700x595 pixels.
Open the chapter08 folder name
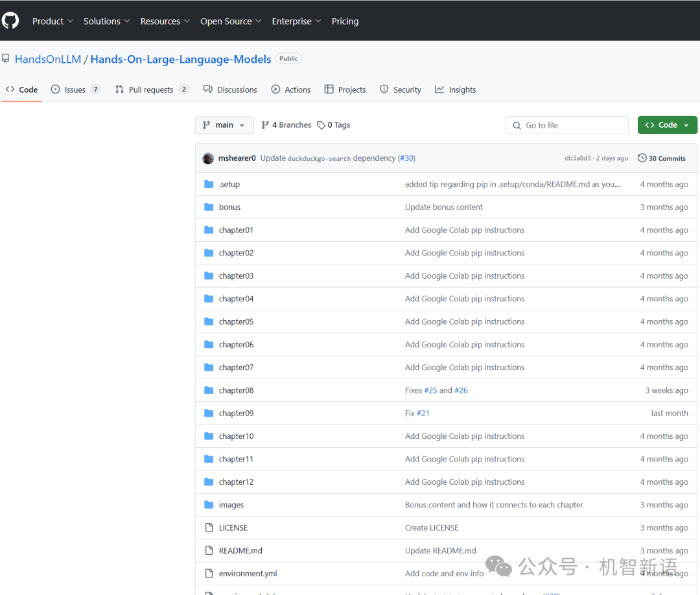click(x=236, y=390)
